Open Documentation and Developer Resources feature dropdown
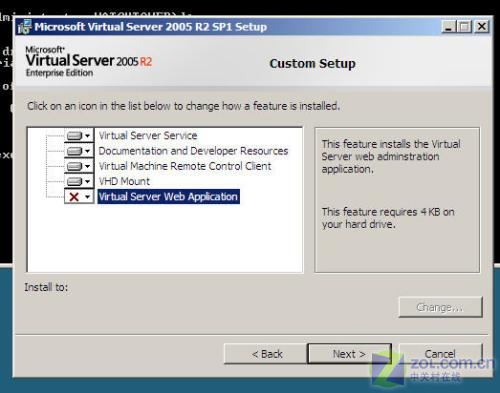This screenshot has height=393, width=500. click(x=79, y=151)
